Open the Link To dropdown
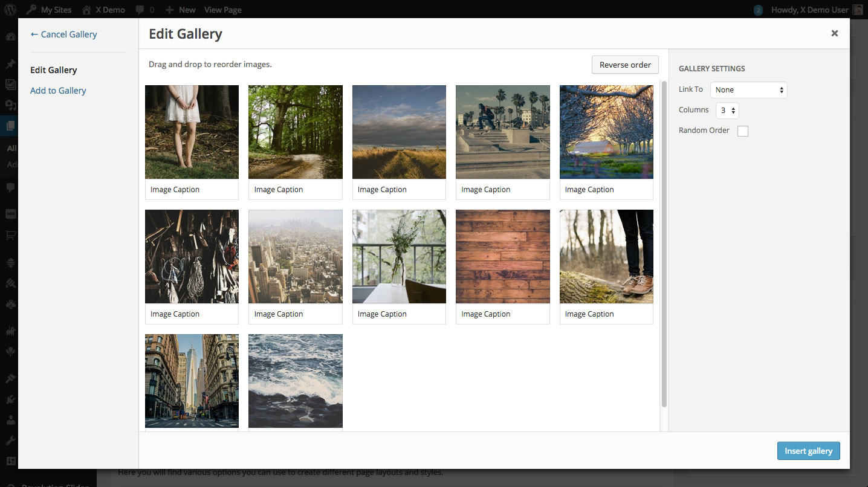The image size is (868, 487). tap(749, 90)
